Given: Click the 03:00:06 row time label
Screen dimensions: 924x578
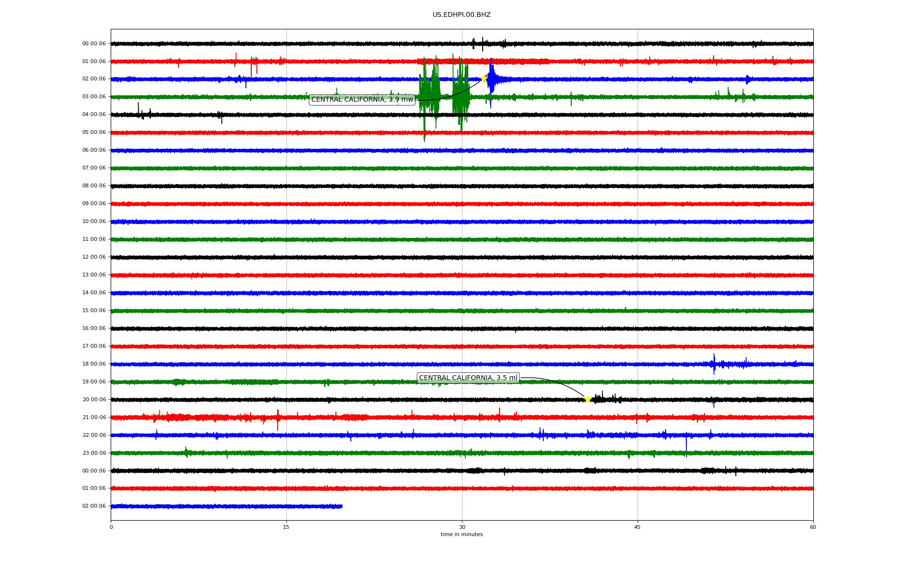Looking at the screenshot, I should tap(94, 97).
